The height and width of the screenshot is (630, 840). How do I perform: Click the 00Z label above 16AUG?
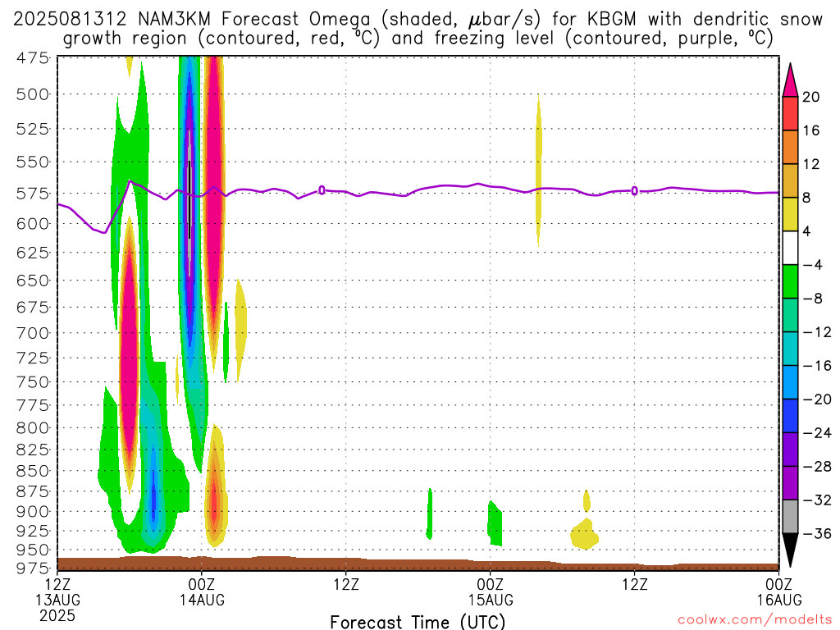(x=779, y=583)
